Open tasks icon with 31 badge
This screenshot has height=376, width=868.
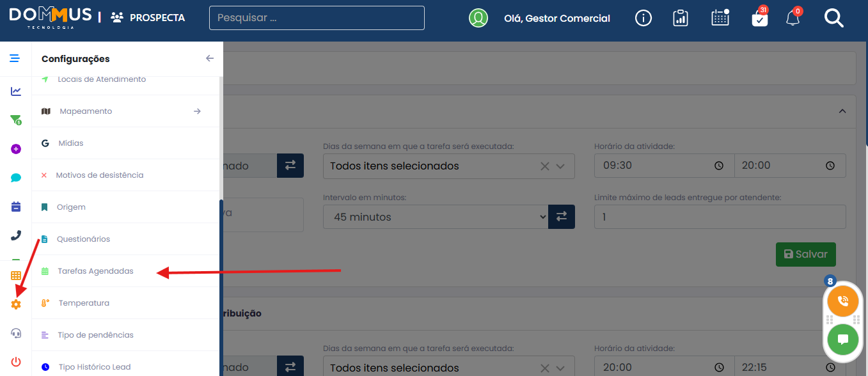click(759, 19)
